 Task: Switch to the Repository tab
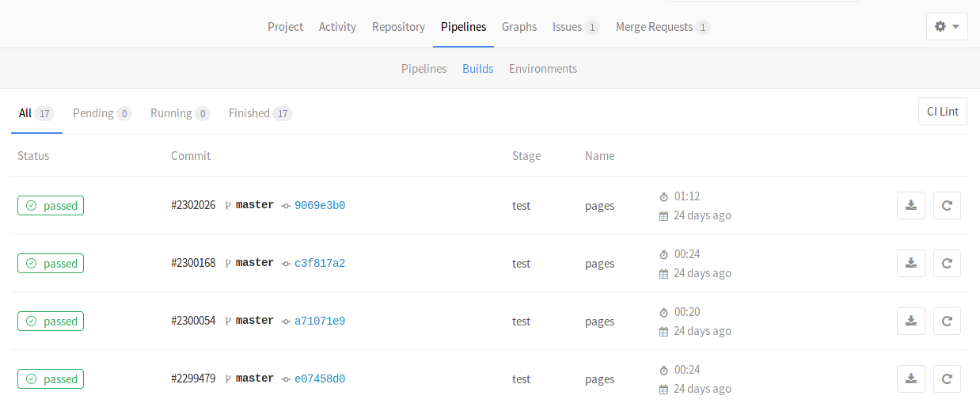tap(398, 27)
